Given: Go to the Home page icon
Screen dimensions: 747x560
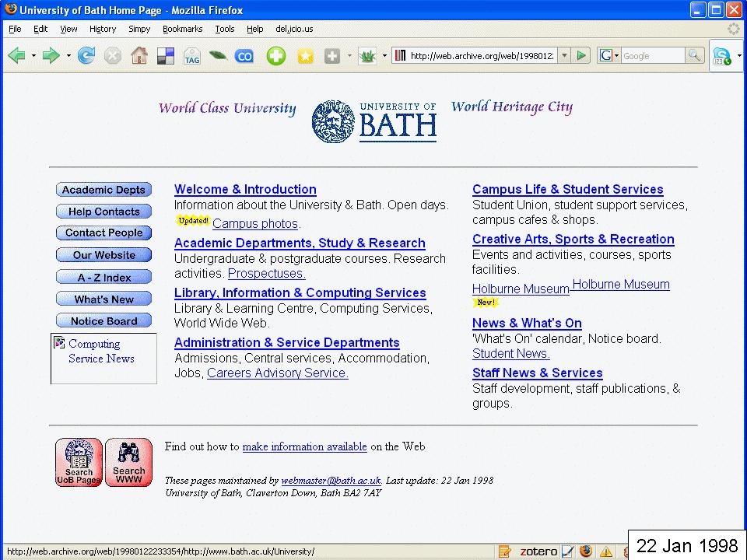Looking at the screenshot, I should coord(139,56).
